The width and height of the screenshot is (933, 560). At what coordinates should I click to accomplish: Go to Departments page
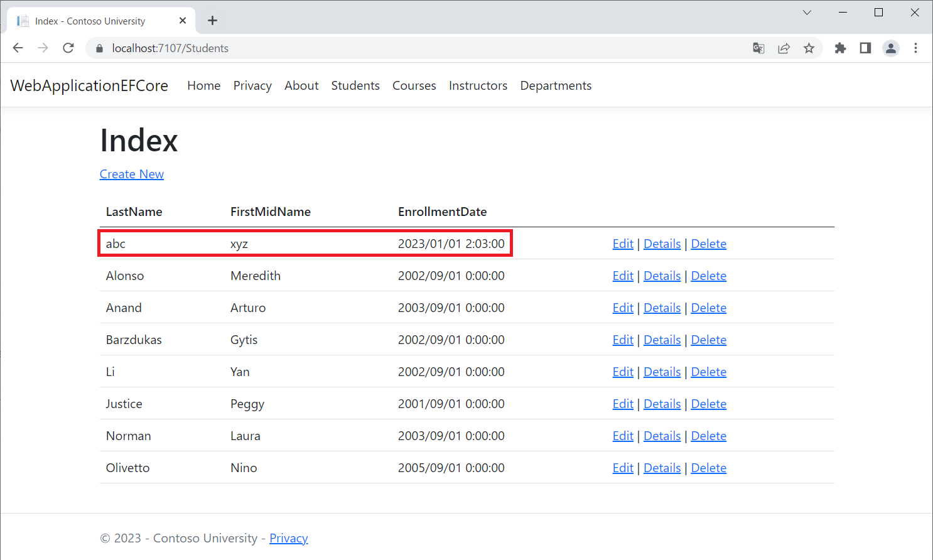coord(556,85)
